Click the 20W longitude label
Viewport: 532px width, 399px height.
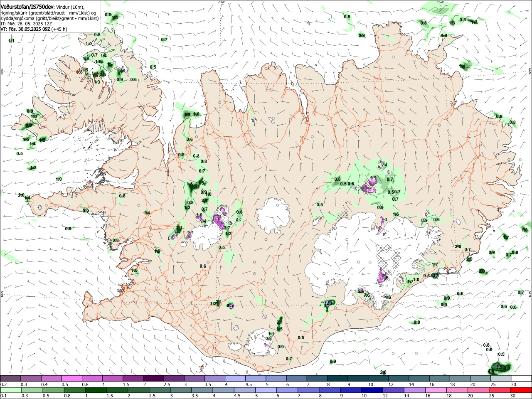point(221,2)
